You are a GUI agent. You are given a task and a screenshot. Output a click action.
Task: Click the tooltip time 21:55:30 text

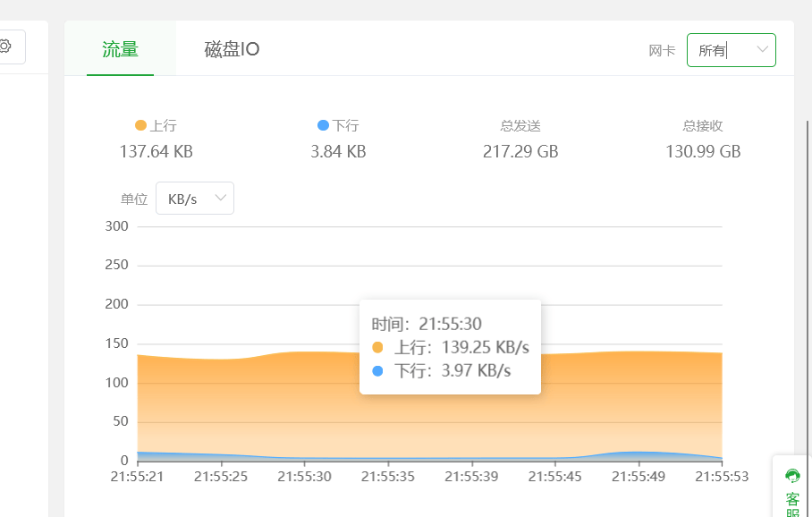click(450, 325)
